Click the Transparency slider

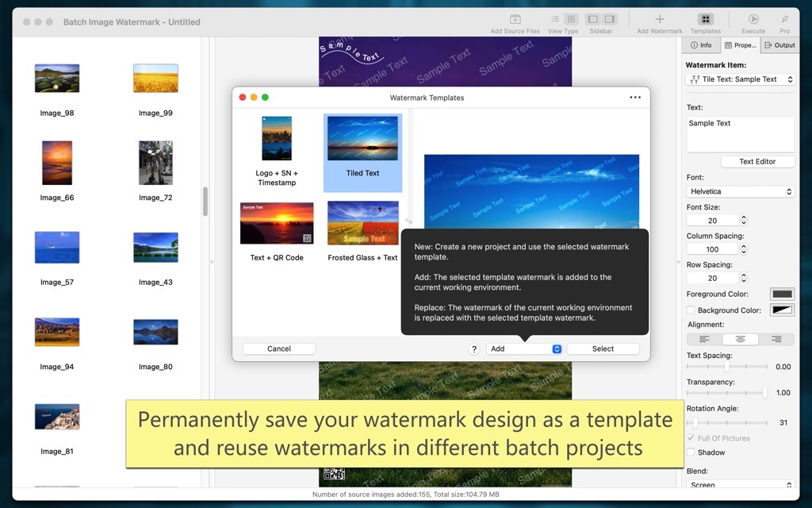pos(727,393)
